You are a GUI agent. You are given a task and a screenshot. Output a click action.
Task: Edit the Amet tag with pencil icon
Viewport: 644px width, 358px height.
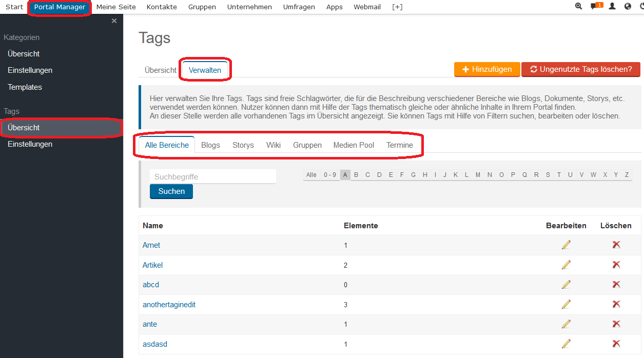566,245
